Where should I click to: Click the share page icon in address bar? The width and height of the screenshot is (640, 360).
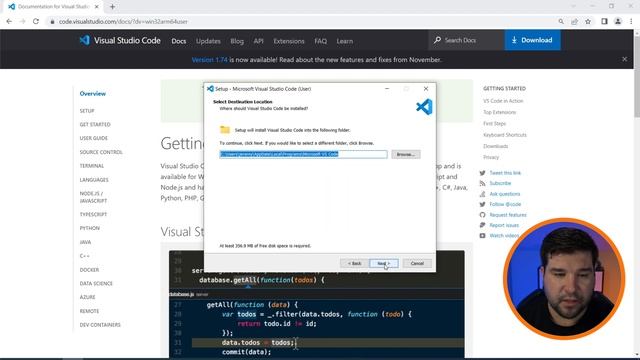tap(574, 22)
